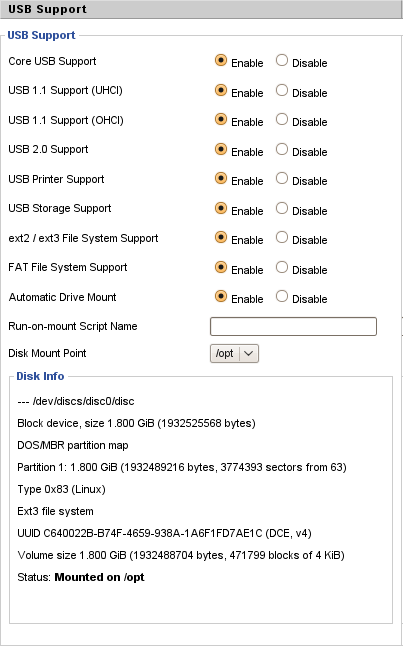Select Disable for Core USB Support
The image size is (403, 646).
(282, 61)
